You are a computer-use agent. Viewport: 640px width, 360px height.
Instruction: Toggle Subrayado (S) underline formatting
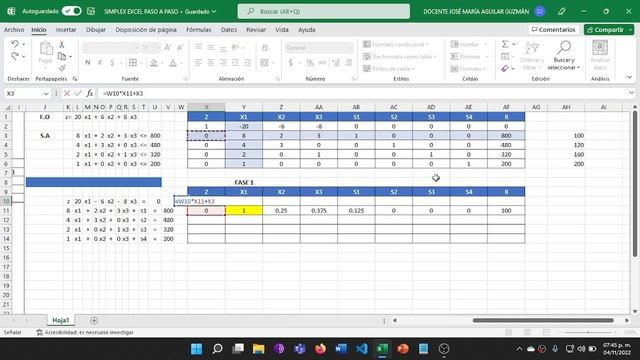tap(112, 62)
